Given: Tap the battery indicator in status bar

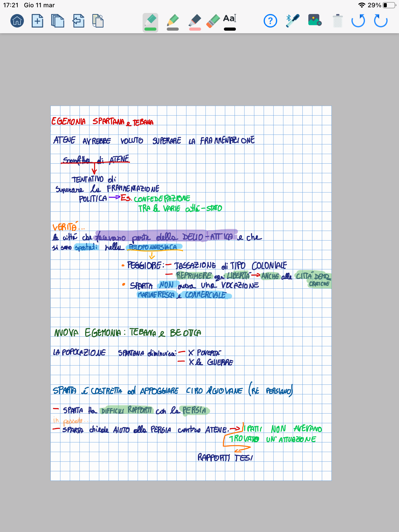Looking at the screenshot, I should (x=389, y=5).
